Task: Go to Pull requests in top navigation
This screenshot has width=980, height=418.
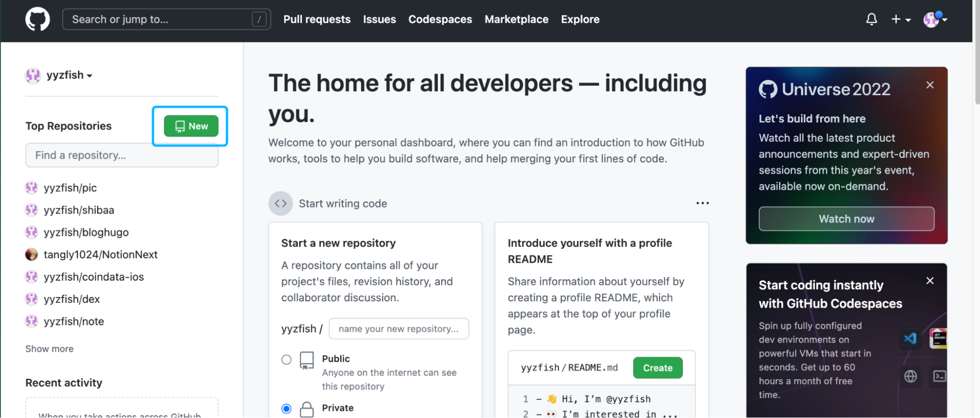Action: 317,19
